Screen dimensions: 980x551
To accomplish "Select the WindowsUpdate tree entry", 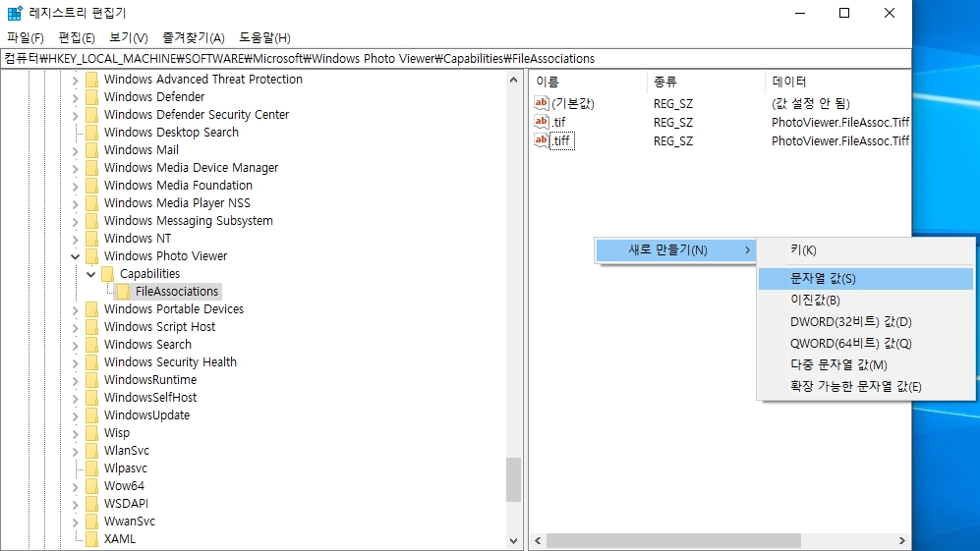I will point(146,415).
